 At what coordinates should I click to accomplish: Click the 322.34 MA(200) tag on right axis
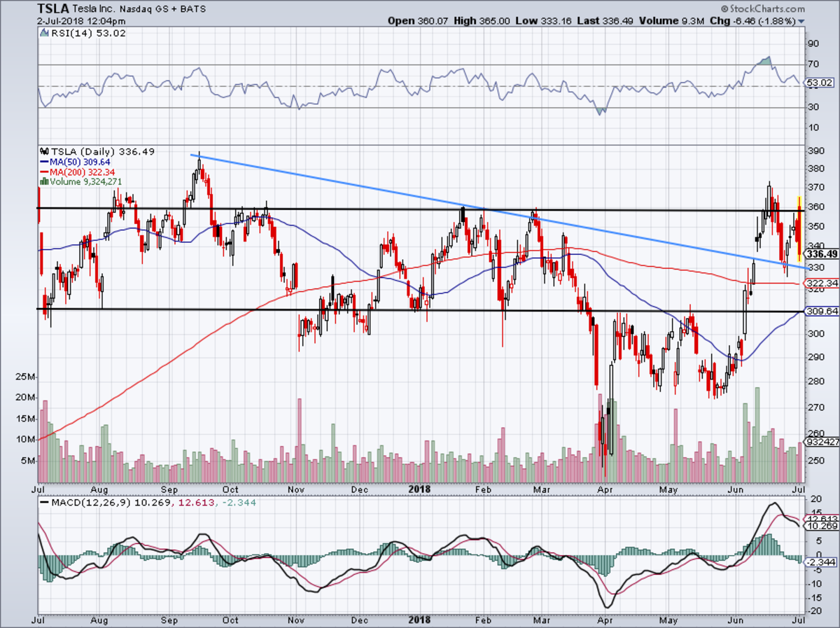tap(821, 283)
